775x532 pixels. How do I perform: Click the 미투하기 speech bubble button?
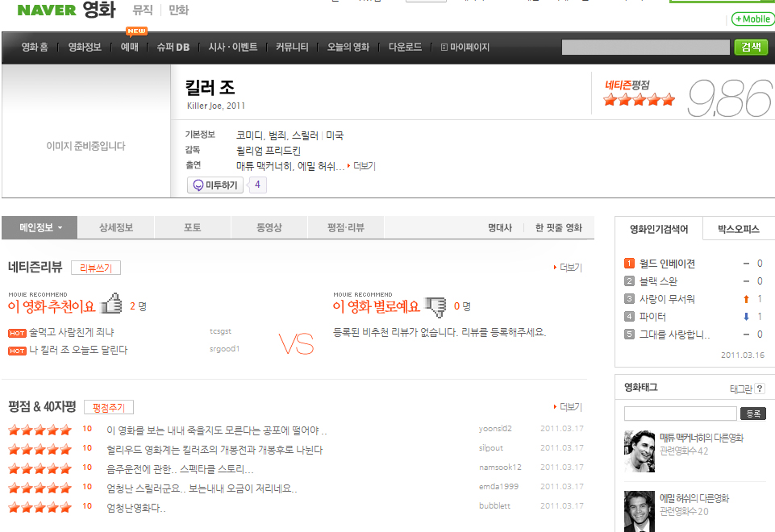pyautogui.click(x=215, y=185)
